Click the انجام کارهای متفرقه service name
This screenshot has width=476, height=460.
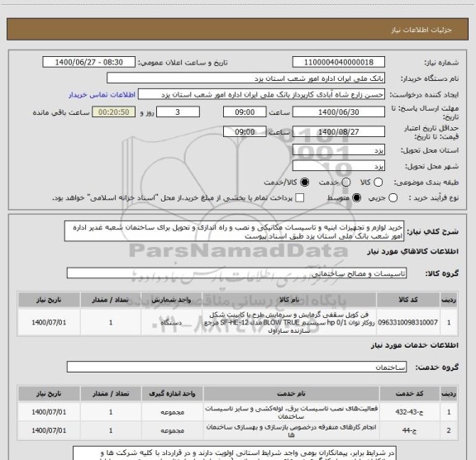(x=291, y=430)
